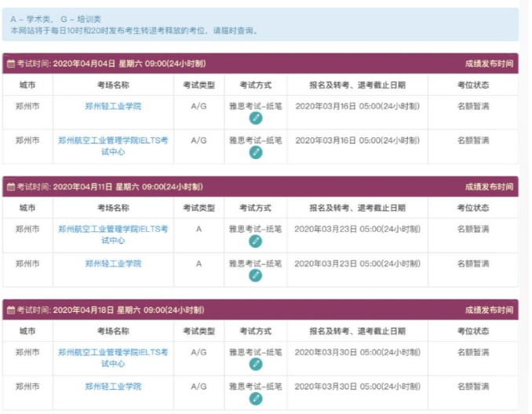
Task: Click 考试方式 column header in 04月11日 table
Action: coord(256,208)
